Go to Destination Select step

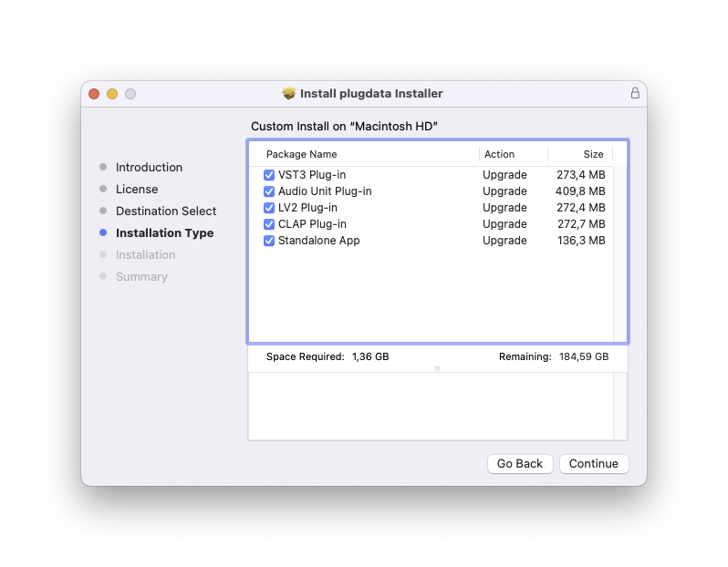pos(166,211)
